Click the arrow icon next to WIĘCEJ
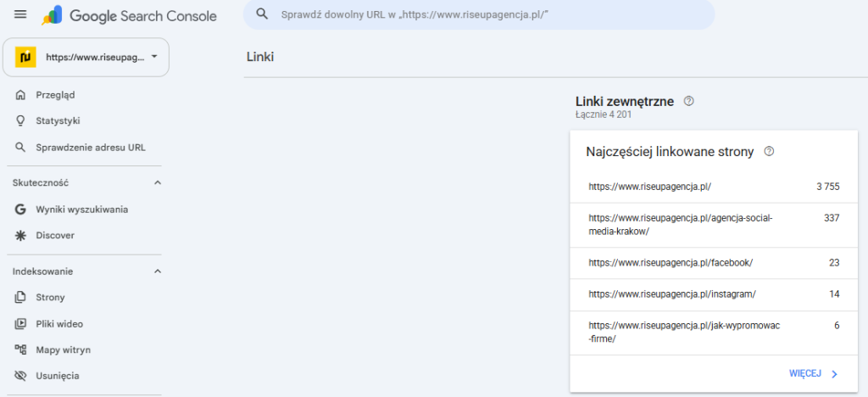 coord(835,374)
